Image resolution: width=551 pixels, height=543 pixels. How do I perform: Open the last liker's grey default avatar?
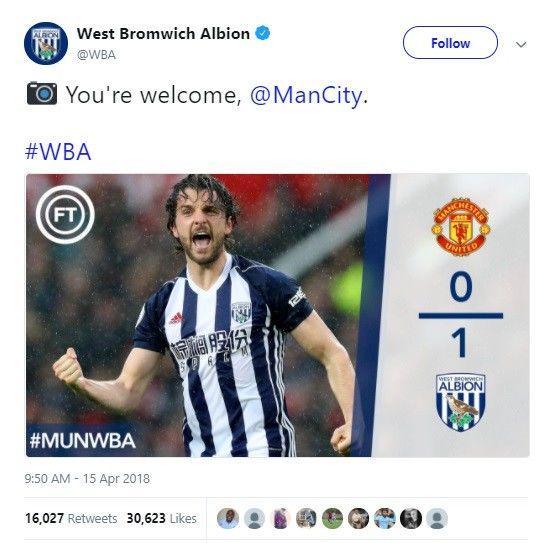pyautogui.click(x=437, y=518)
